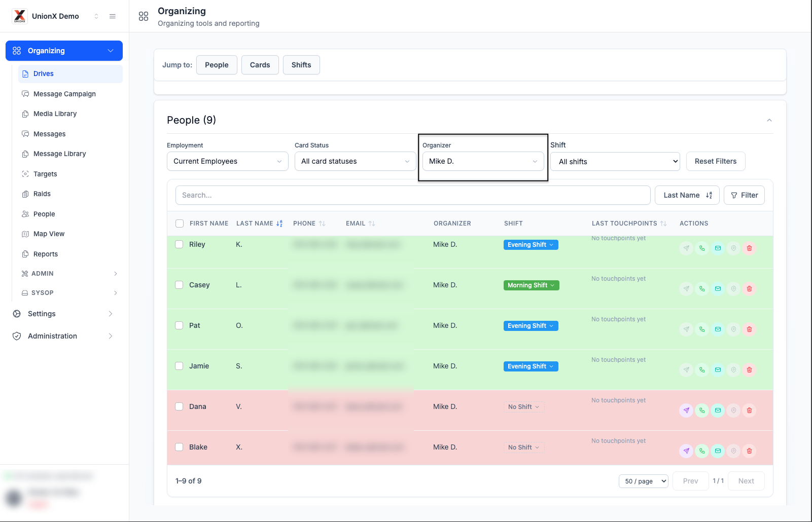Call Dana V. with the phone icon
This screenshot has height=522, width=812.
point(702,411)
